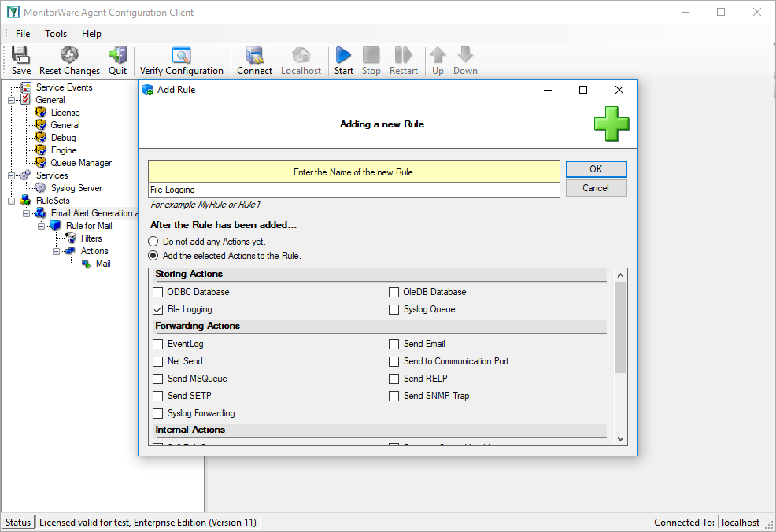This screenshot has width=776, height=532.
Task: Select the License node icon
Action: 41,113
